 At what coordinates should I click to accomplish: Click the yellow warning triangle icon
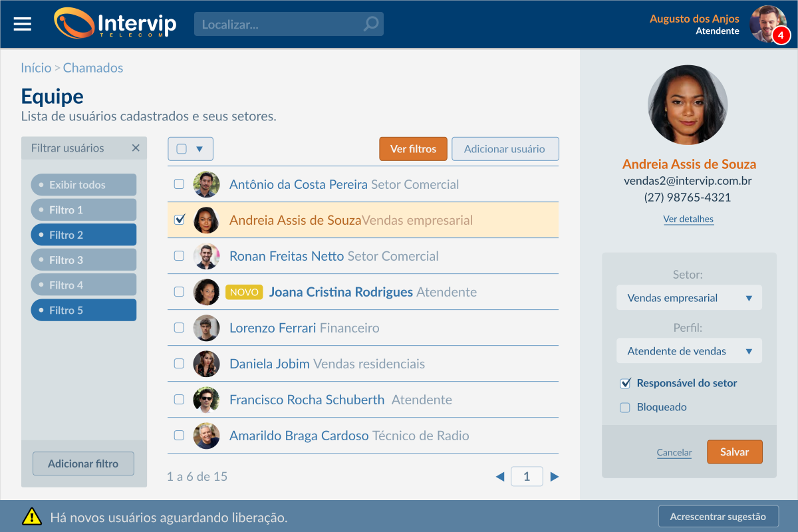point(31,517)
